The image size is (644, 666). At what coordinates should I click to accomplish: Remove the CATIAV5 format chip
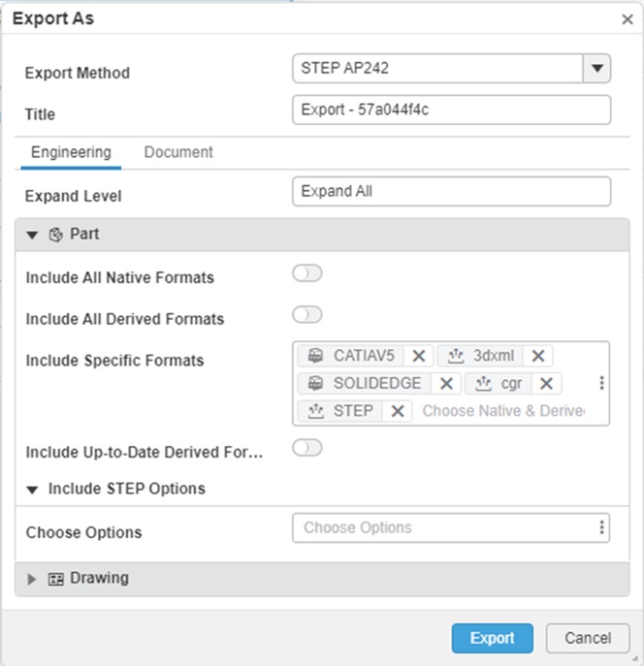tap(418, 356)
